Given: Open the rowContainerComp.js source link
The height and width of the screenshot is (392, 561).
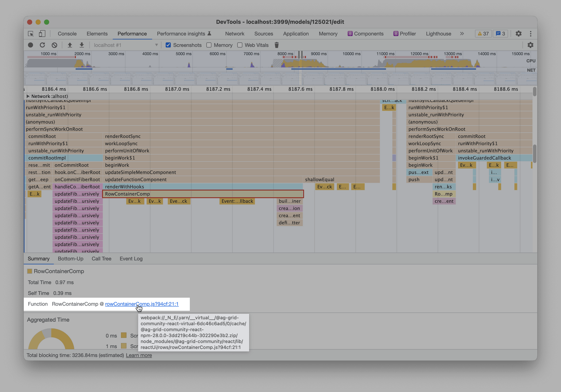Looking at the screenshot, I should coord(142,304).
